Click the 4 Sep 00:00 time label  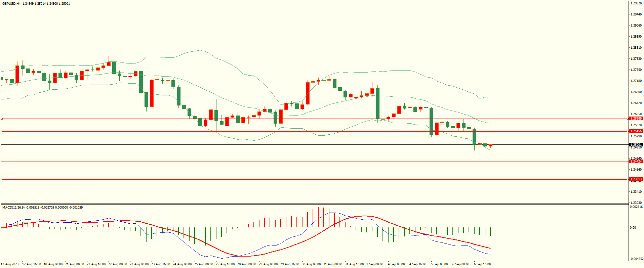click(396, 264)
